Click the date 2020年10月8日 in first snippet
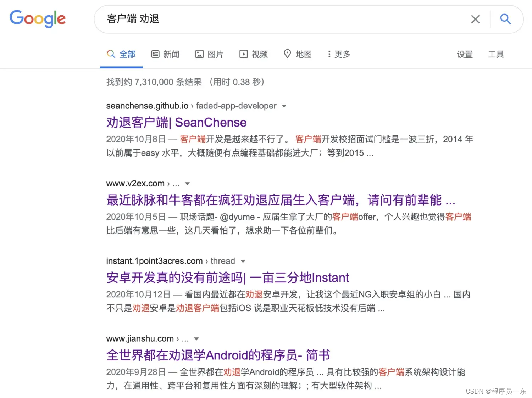 (136, 139)
